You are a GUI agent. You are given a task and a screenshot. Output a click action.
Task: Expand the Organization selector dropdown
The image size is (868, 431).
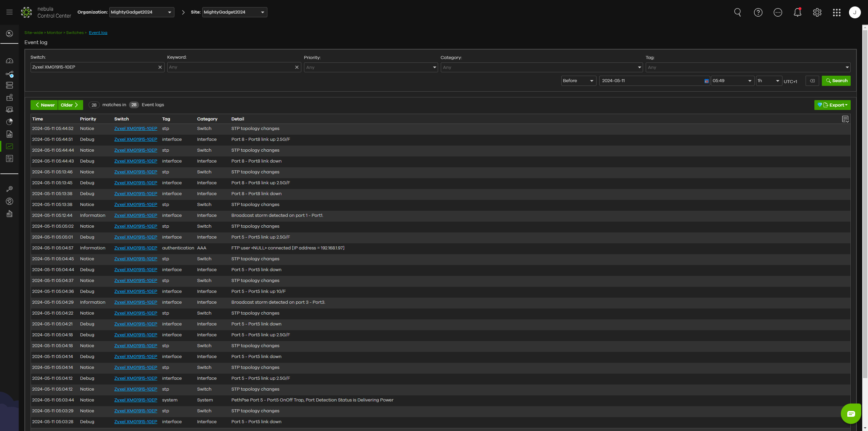tap(141, 12)
